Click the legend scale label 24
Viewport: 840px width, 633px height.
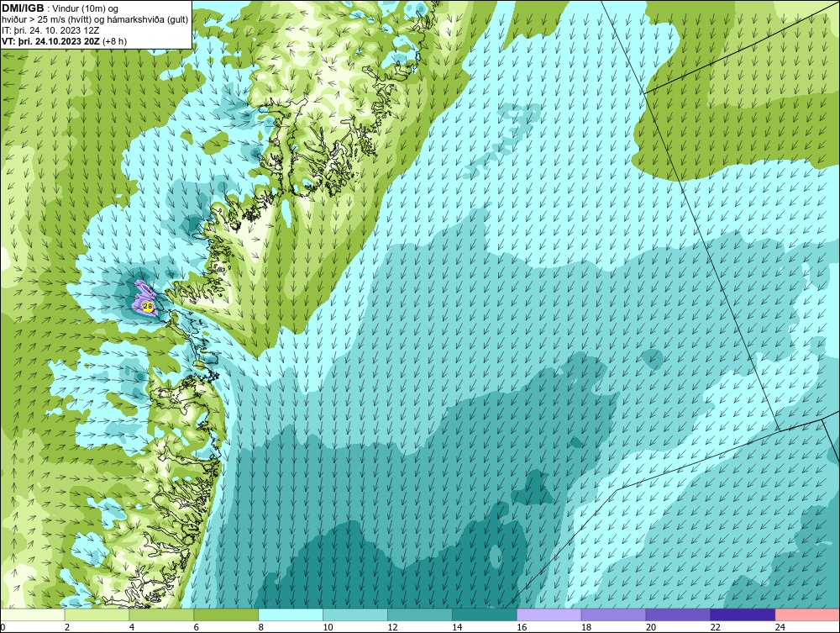[x=780, y=627]
